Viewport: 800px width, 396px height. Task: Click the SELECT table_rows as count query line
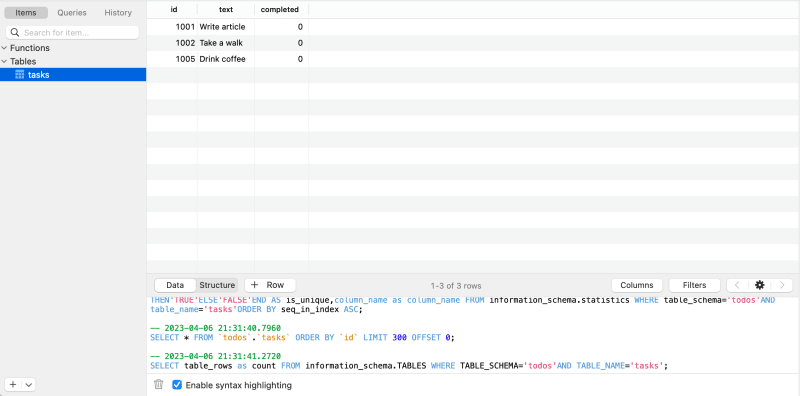tap(409, 365)
